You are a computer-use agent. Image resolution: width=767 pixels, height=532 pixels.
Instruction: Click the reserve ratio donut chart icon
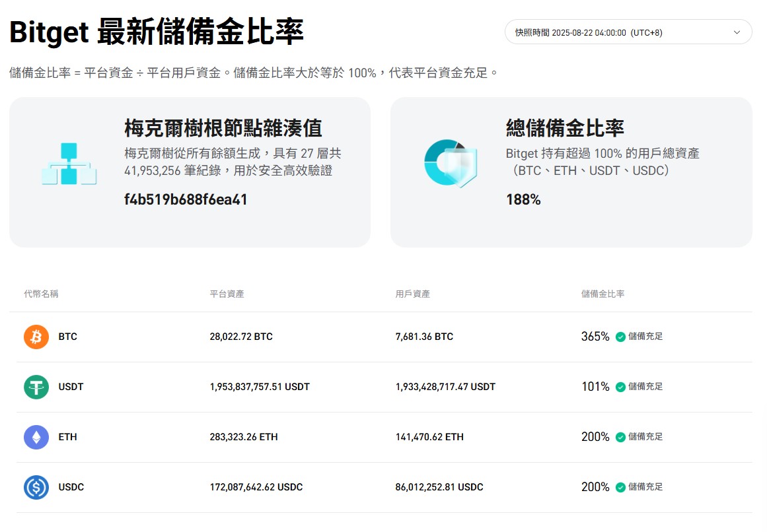[450, 163]
